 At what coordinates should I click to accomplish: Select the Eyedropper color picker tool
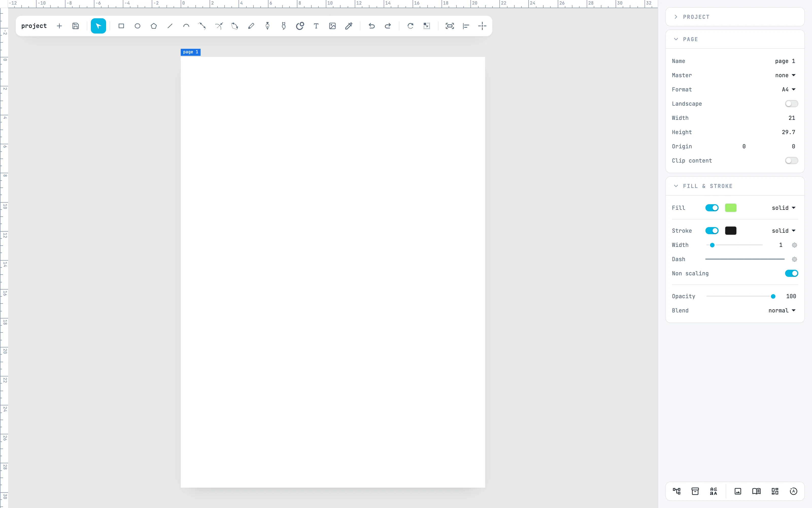(349, 26)
